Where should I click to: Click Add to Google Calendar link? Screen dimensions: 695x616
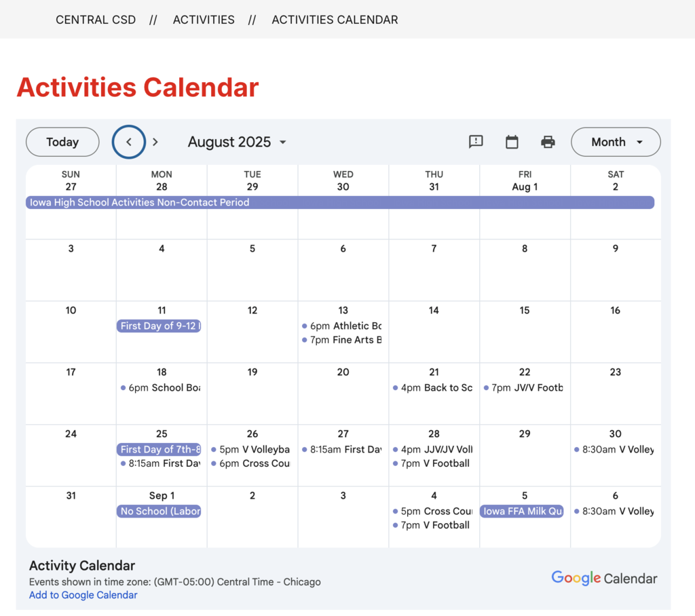[x=83, y=595]
